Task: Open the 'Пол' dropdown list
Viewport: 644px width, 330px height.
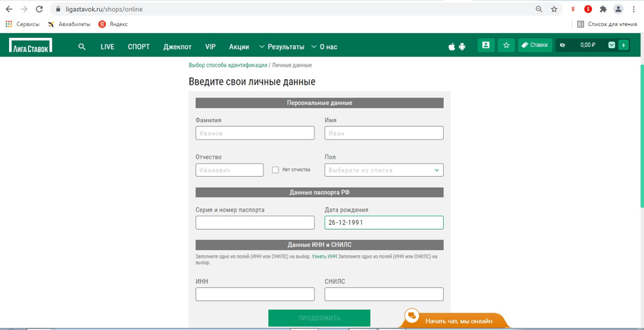Action: click(383, 170)
